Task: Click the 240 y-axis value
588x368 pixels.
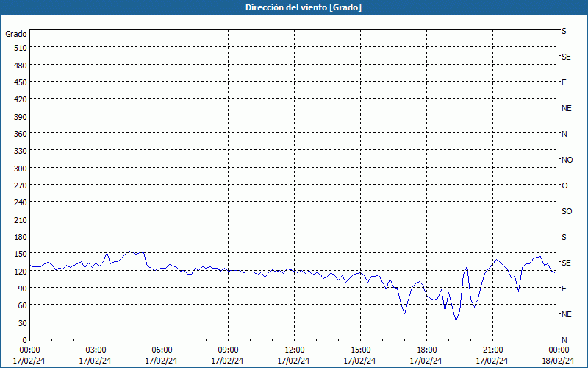Action: tap(21, 203)
